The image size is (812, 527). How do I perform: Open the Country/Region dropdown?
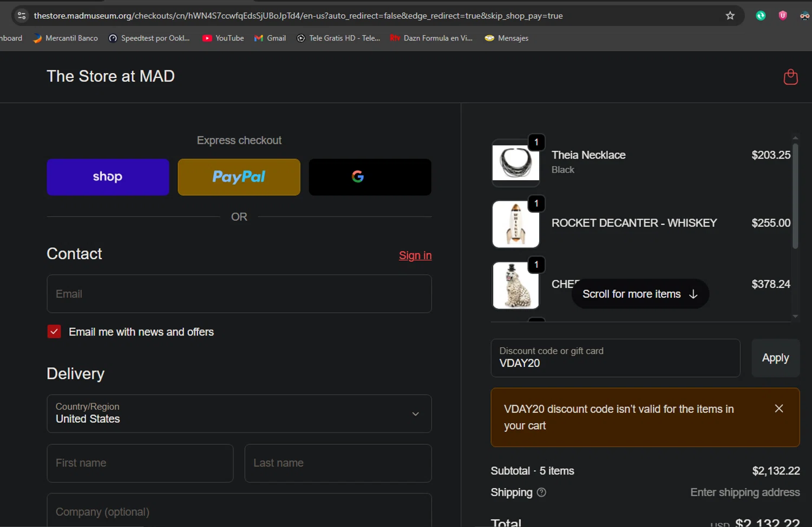tap(239, 414)
